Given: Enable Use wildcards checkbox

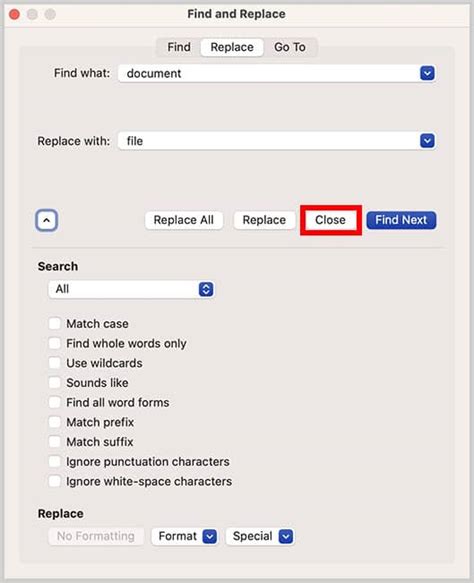Looking at the screenshot, I should tap(55, 363).
